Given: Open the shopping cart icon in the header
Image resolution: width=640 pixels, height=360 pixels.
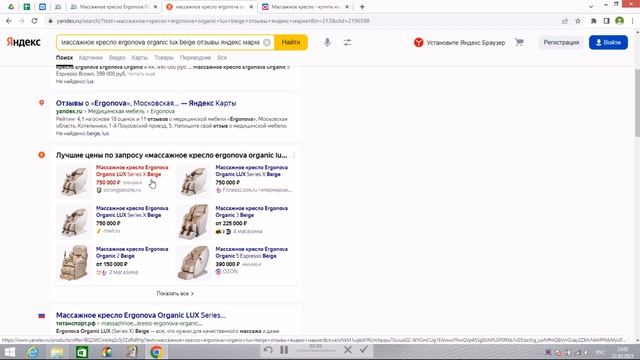Looking at the screenshot, I should [519, 42].
